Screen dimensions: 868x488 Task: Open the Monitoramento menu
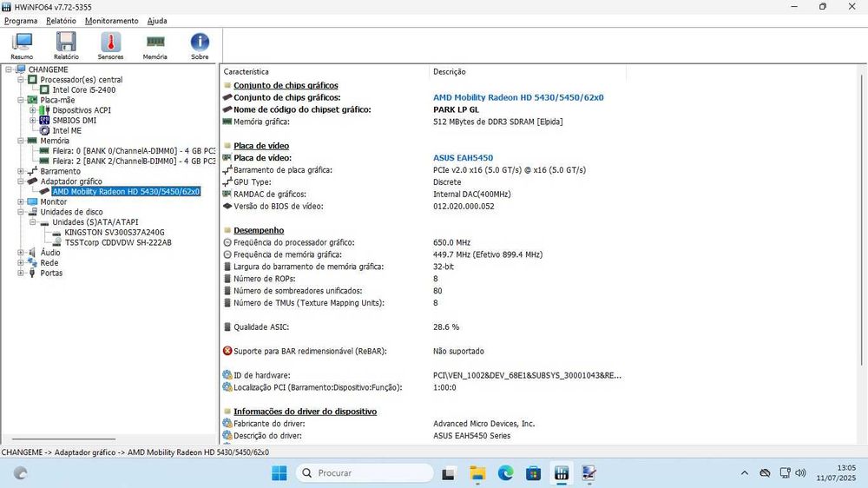(x=112, y=21)
